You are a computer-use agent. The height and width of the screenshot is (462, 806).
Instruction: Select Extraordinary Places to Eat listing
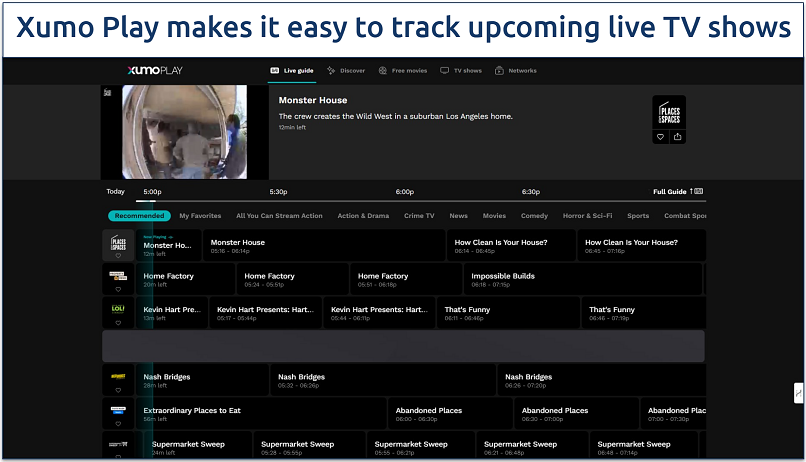click(x=261, y=413)
